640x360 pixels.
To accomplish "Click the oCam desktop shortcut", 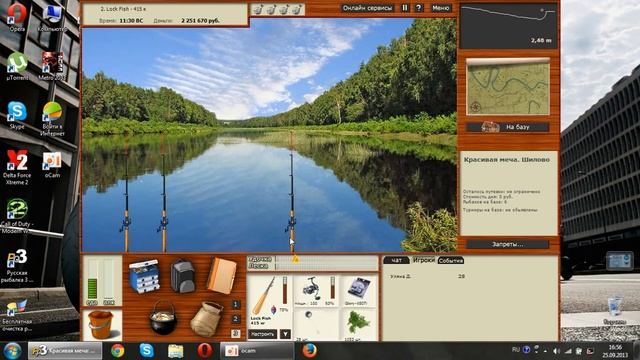I will pyautogui.click(x=52, y=164).
